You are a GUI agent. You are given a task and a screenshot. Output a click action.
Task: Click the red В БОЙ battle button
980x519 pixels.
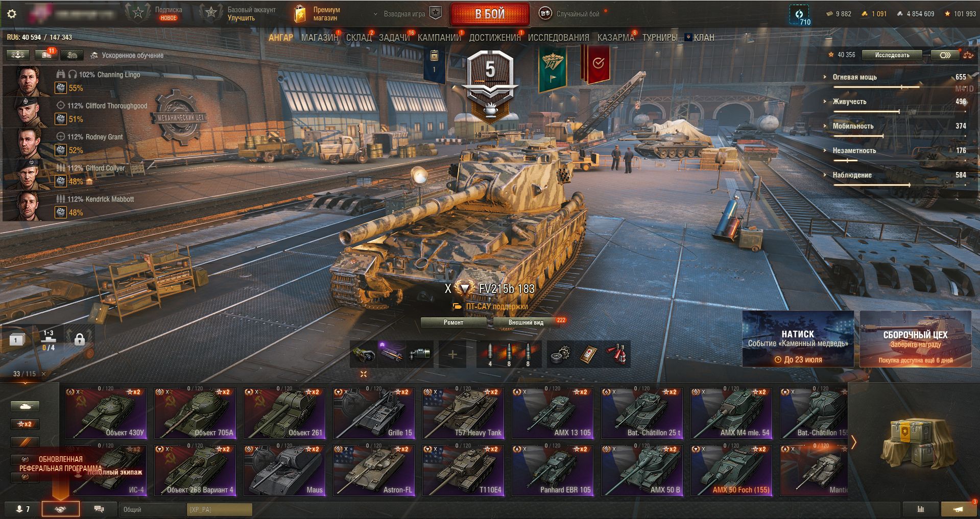pos(490,14)
